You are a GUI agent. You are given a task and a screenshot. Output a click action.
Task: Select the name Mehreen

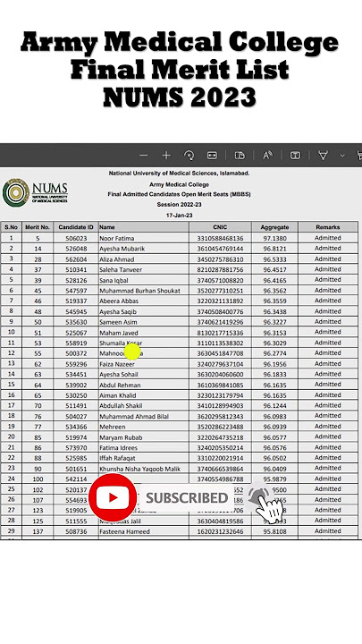pyautogui.click(x=112, y=427)
